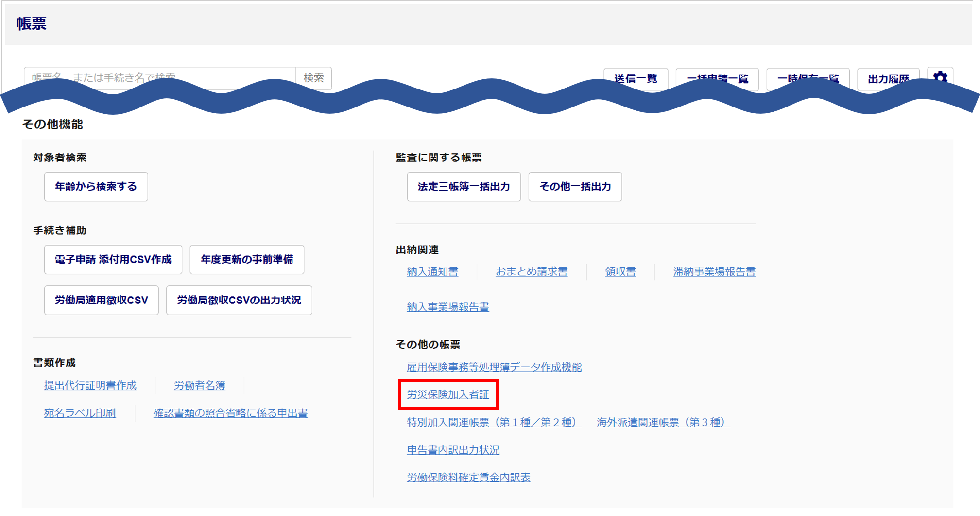
Task: Open the 領収書 link
Action: pos(620,272)
